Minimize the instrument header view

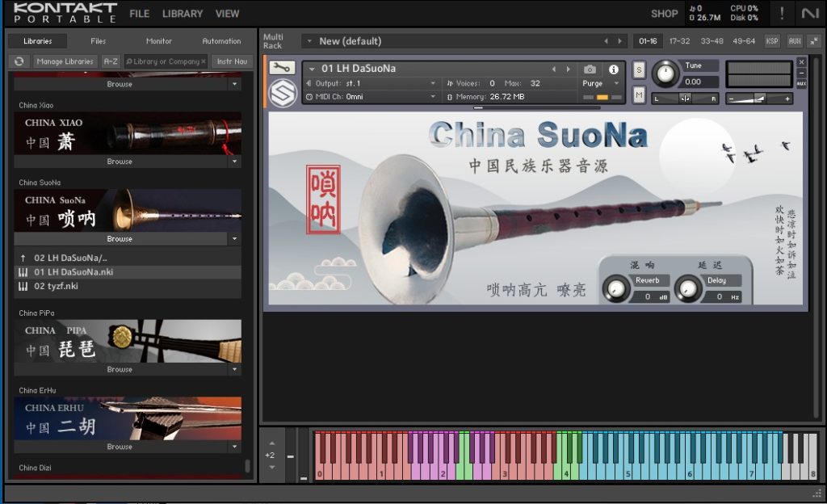[x=801, y=73]
